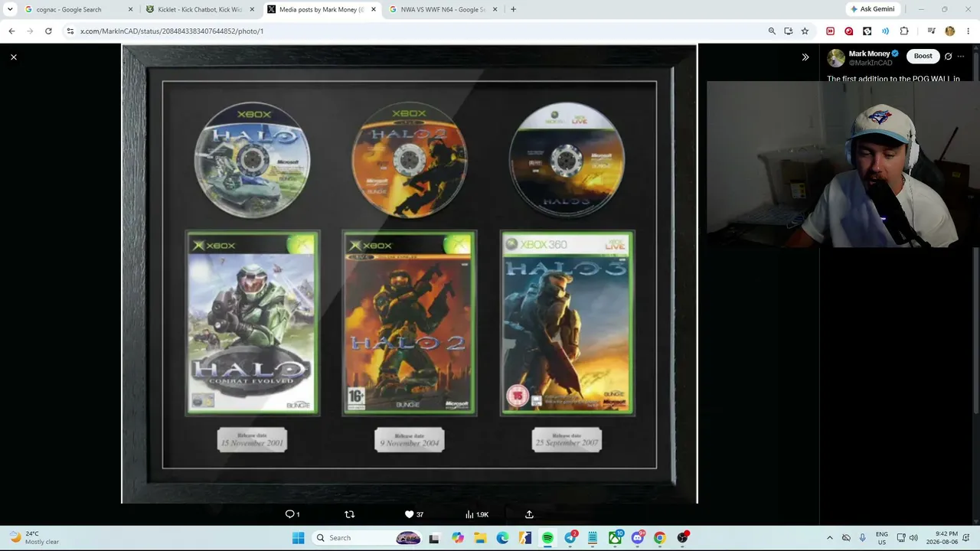Bookmark this page with the star icon

point(805,31)
